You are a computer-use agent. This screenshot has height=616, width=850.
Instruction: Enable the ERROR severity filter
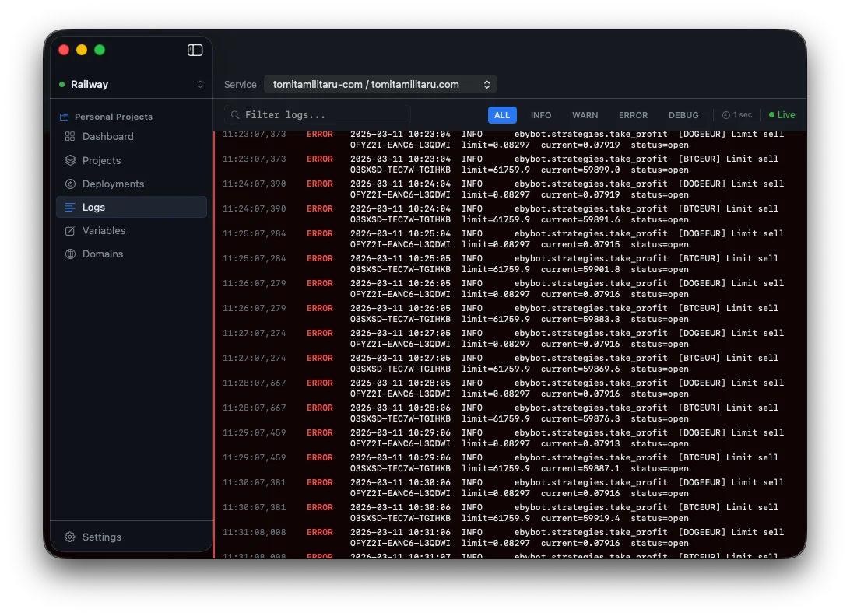tap(633, 114)
